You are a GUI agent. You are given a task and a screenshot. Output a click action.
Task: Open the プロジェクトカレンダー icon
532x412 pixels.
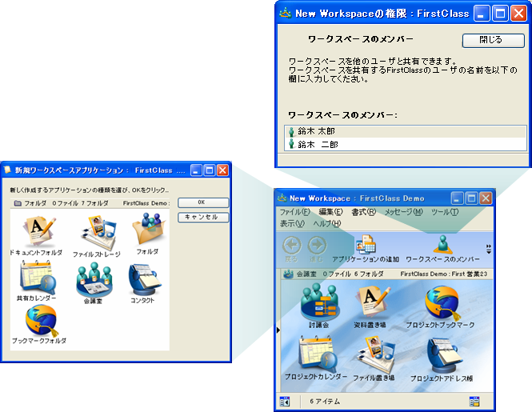316,354
